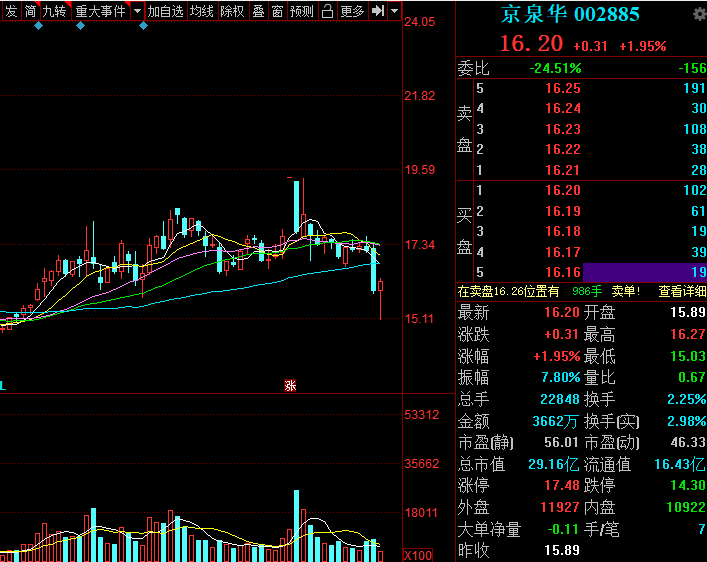Click sell level 2 price 16.22
707x562 pixels.
563,149
